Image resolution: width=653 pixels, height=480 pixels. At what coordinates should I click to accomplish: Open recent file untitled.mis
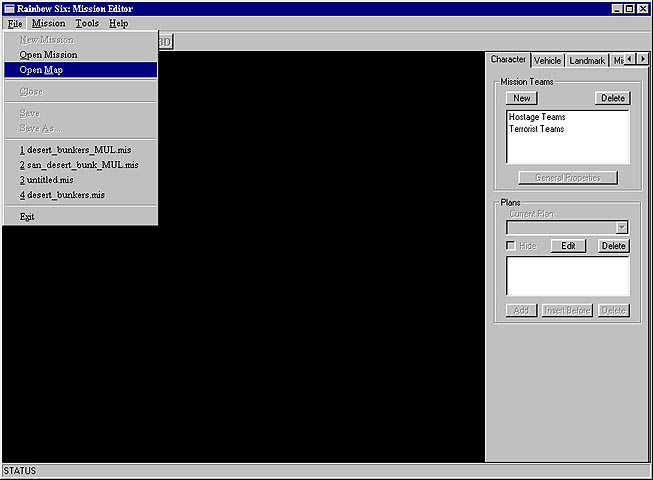pos(80,180)
